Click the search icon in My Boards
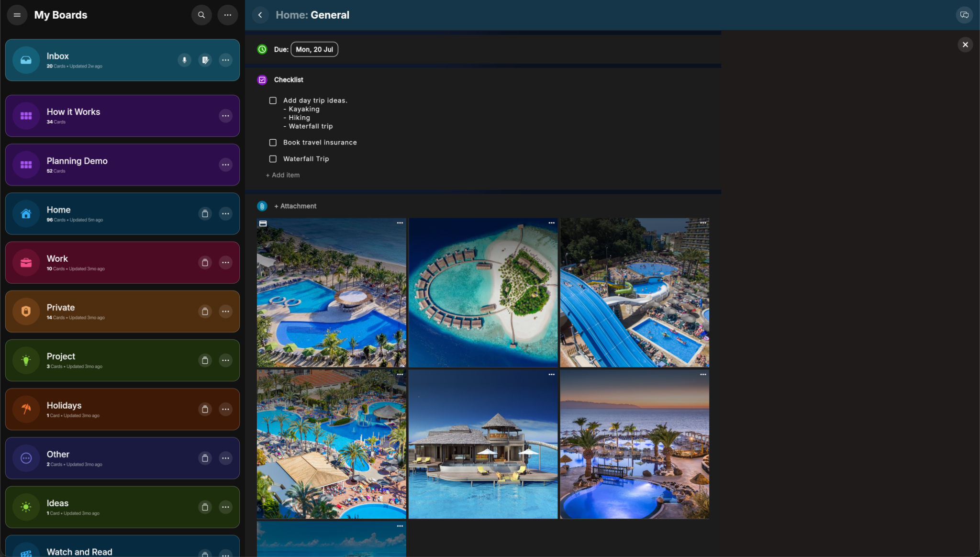Image resolution: width=980 pixels, height=557 pixels. click(x=201, y=15)
